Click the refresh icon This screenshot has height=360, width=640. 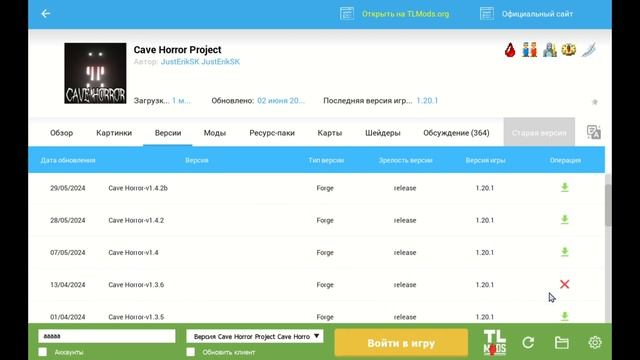(528, 342)
